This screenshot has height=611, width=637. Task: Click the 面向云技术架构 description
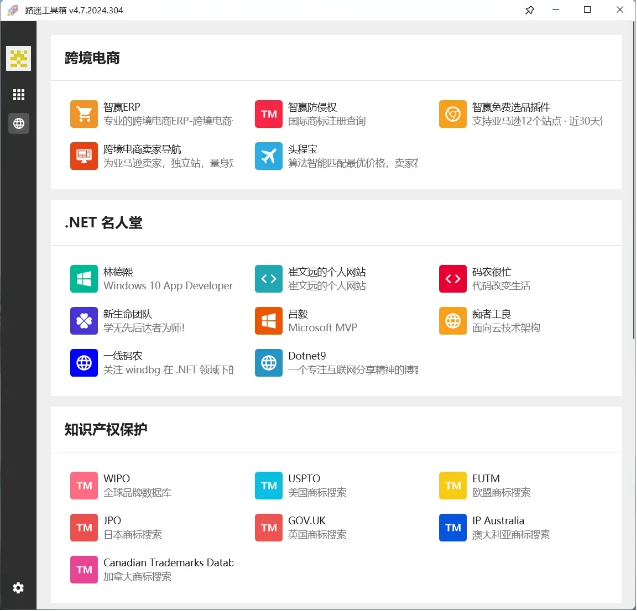click(506, 328)
